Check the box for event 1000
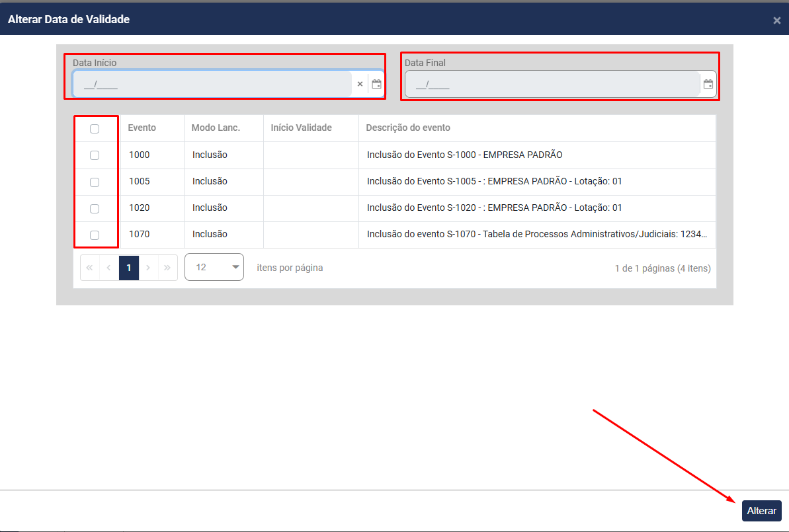 [x=95, y=155]
